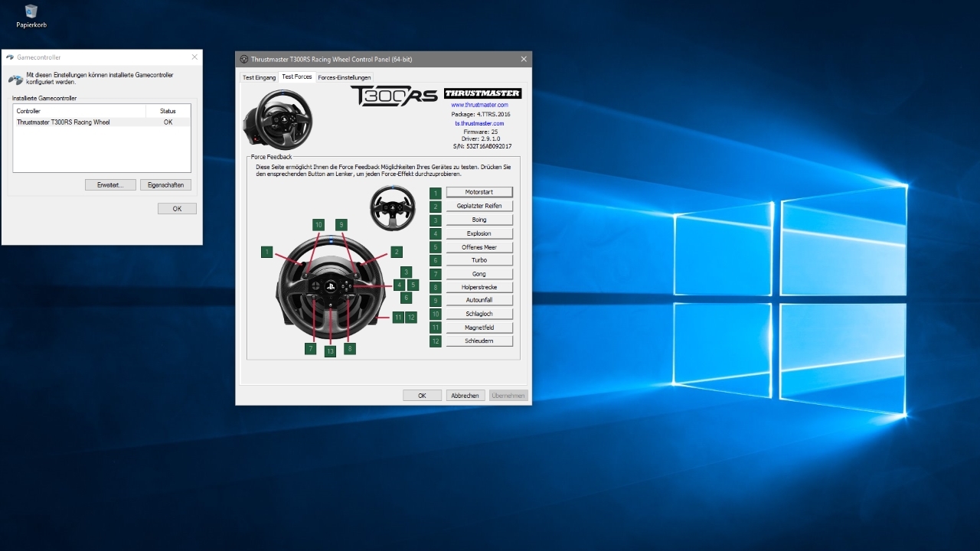Open Erweitert in the Gamecontroller window
Viewport: 980px width, 551px height.
click(x=110, y=185)
